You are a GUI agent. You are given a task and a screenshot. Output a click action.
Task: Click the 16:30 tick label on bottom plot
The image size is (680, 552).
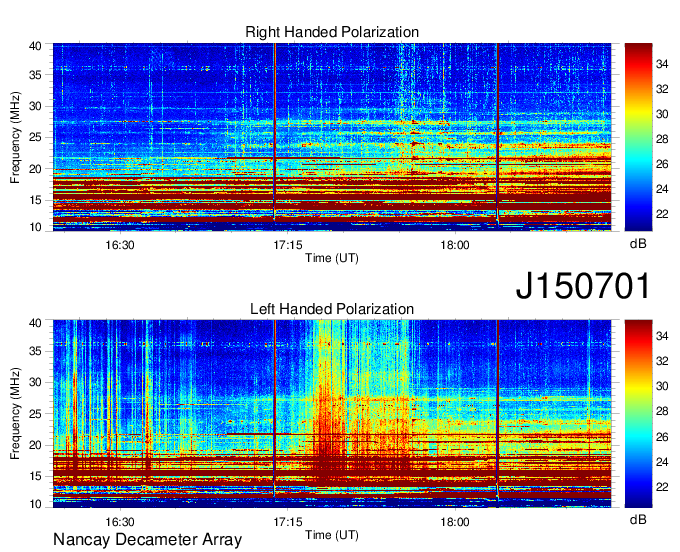[x=120, y=522]
